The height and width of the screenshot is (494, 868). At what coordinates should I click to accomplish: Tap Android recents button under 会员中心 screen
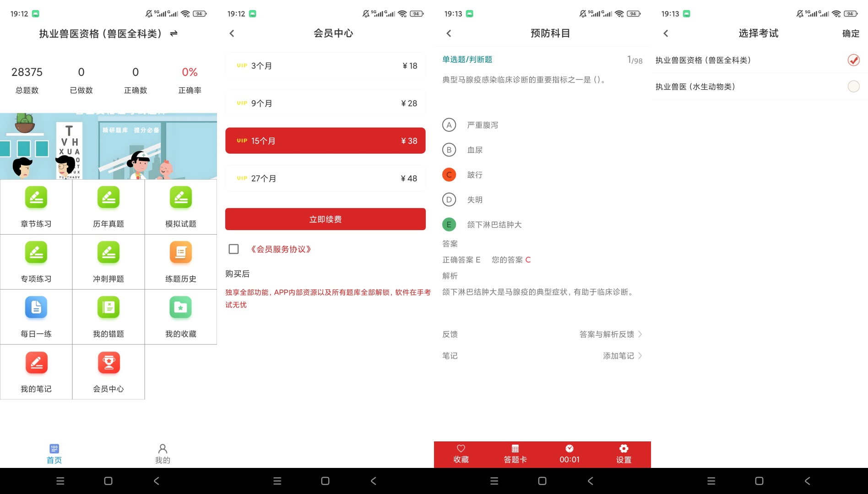[277, 481]
